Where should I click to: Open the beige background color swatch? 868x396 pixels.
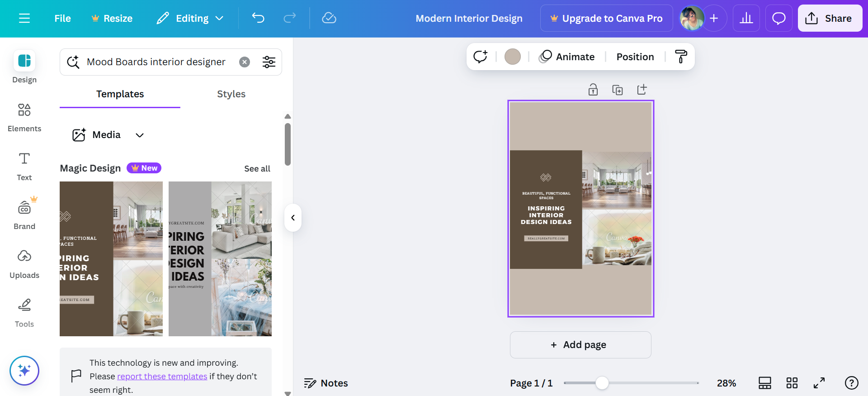513,57
